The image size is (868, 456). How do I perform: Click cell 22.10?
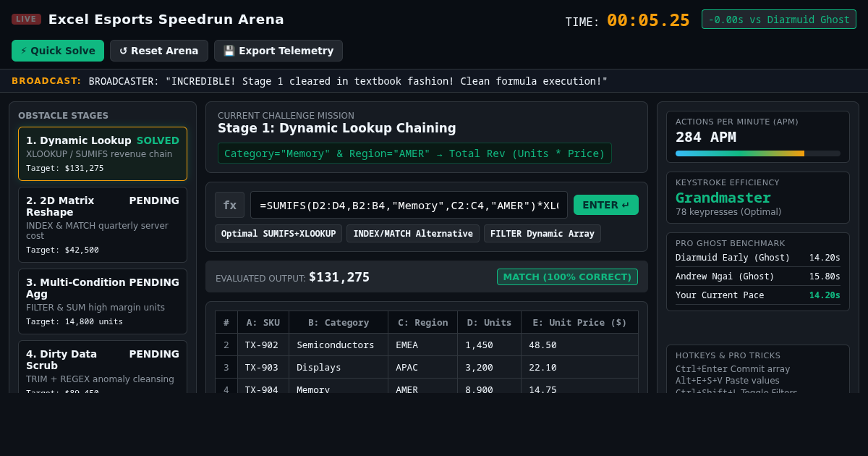(x=579, y=367)
